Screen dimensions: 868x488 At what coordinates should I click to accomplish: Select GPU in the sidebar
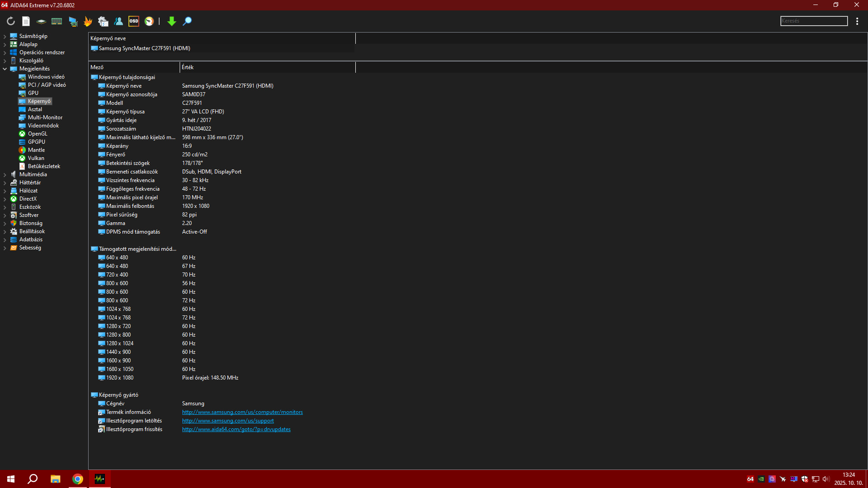[x=33, y=93]
